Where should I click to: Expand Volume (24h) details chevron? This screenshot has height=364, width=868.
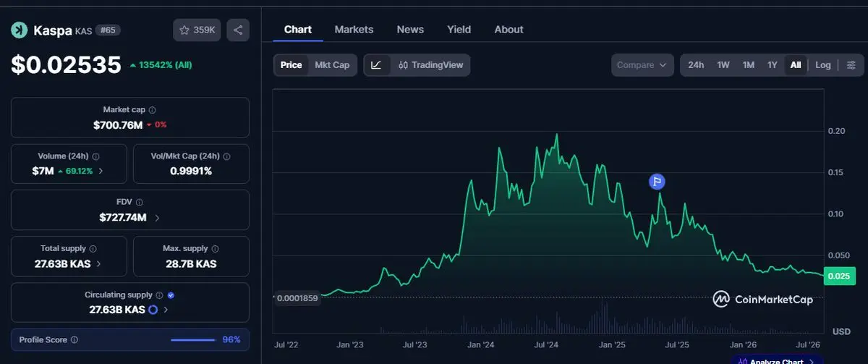[x=101, y=171]
